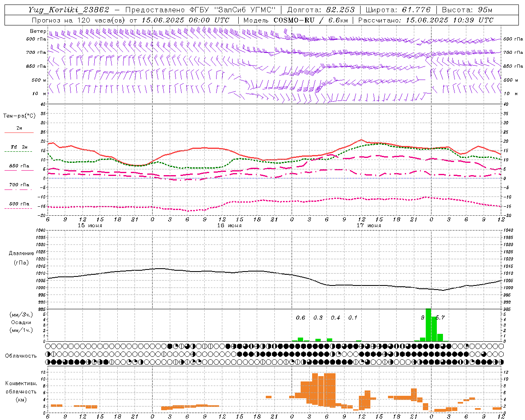Screen dimensions: 525x420
Task: Click the 2м temperature legend entry
Action: click(x=19, y=128)
